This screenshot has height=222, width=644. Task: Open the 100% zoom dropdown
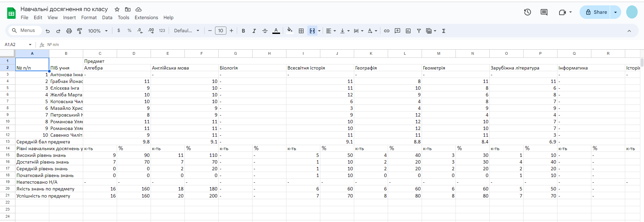coord(98,31)
